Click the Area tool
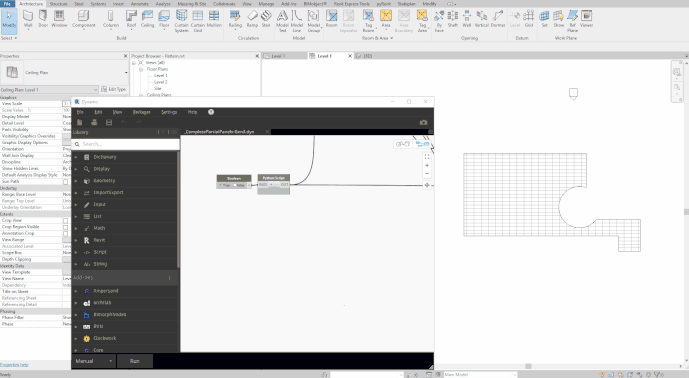Image resolution: width=689 pixels, height=378 pixels. (x=386, y=19)
